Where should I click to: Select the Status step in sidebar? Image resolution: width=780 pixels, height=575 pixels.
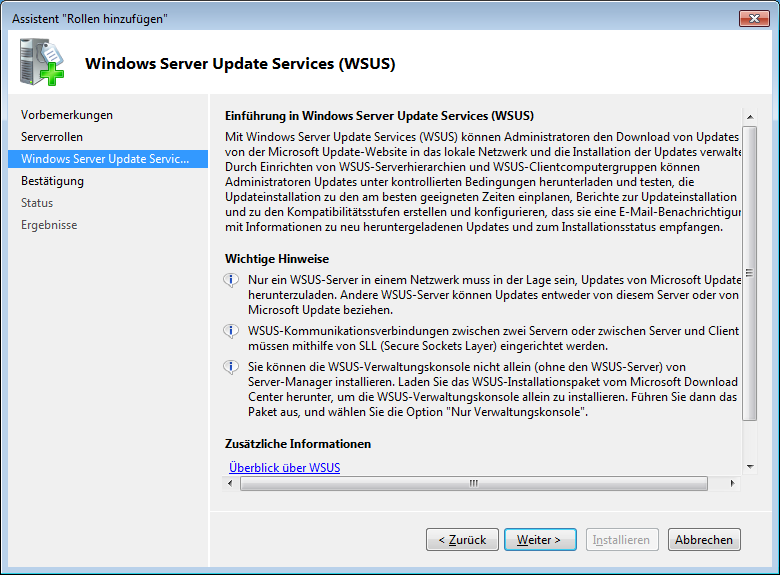point(37,203)
